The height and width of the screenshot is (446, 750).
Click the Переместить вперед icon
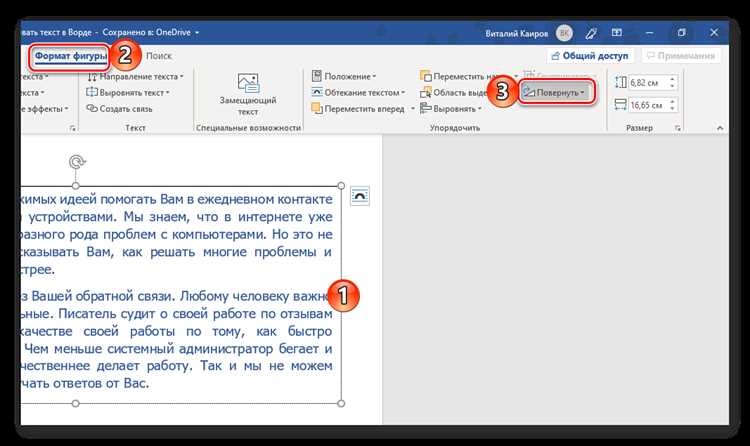click(317, 109)
